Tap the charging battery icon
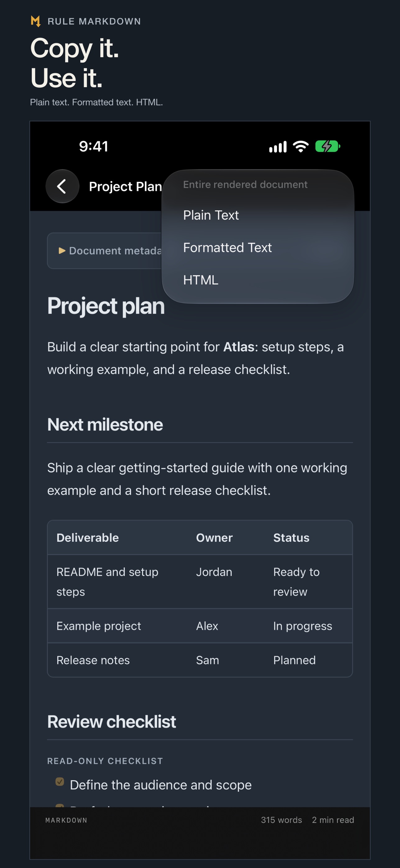The image size is (400, 868). click(328, 147)
